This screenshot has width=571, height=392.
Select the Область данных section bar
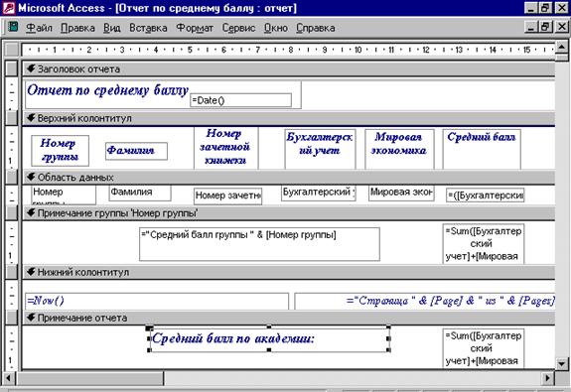[288, 178]
